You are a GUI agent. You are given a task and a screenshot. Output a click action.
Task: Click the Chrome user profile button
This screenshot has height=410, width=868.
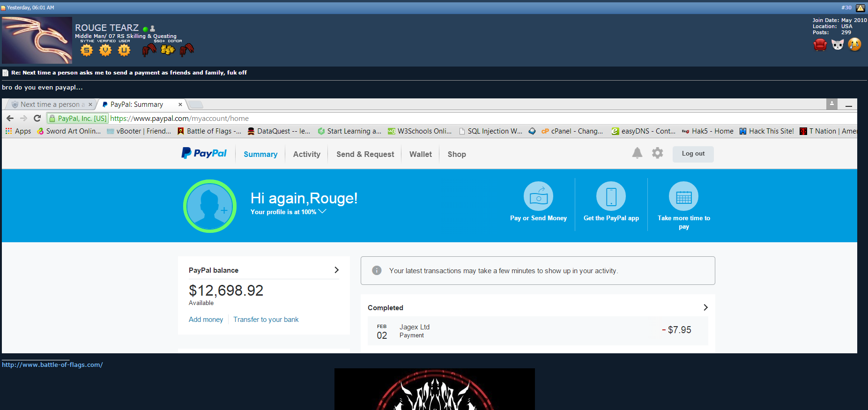pos(832,104)
